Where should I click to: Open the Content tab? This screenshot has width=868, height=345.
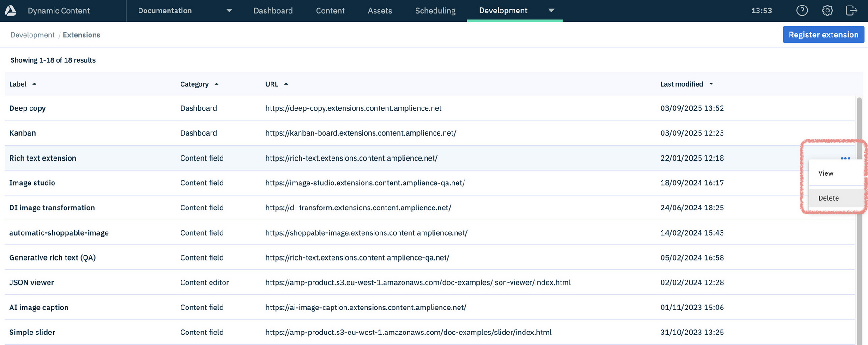[330, 11]
